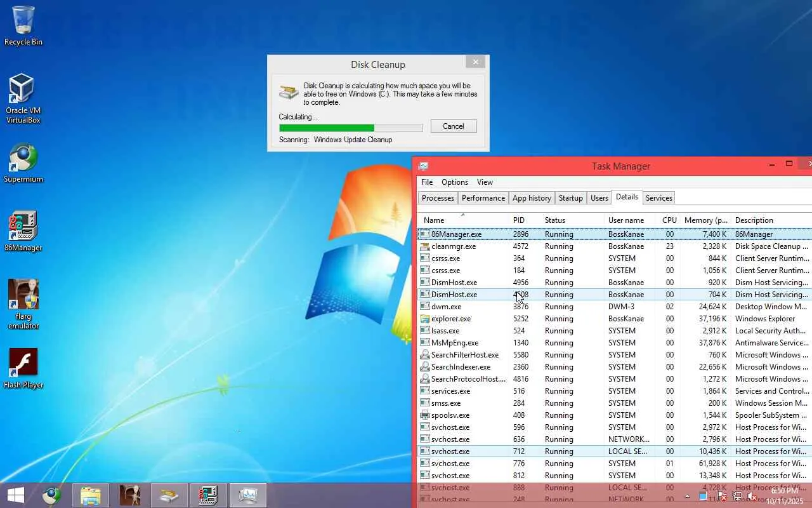Select the 86Manager.exe process name
This screenshot has width=812, height=508.
pos(456,234)
